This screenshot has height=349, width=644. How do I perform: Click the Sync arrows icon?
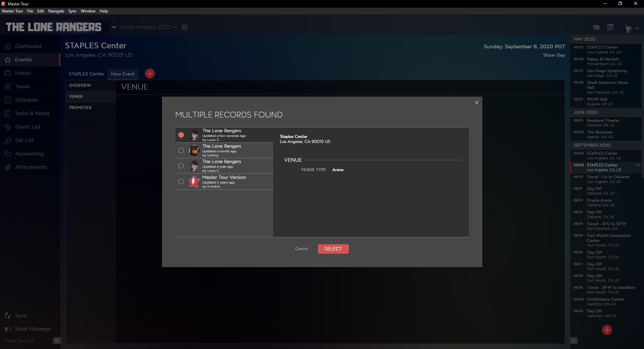(x=8, y=315)
